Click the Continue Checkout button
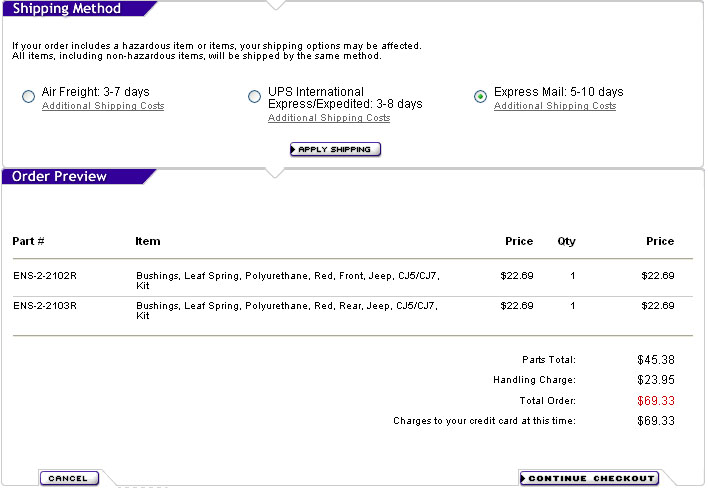The width and height of the screenshot is (708, 490). [589, 478]
